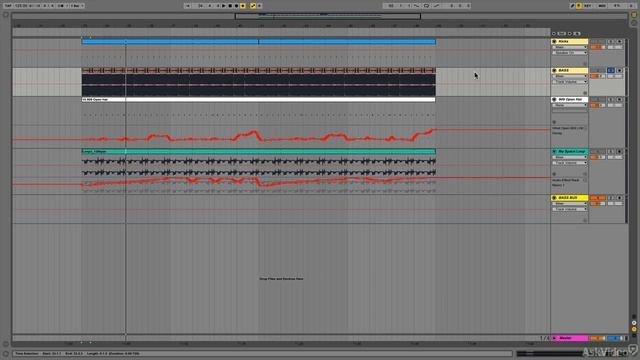Toggle the yellow Automation Arm button
Screen dimensions: 640x360
click(253, 6)
